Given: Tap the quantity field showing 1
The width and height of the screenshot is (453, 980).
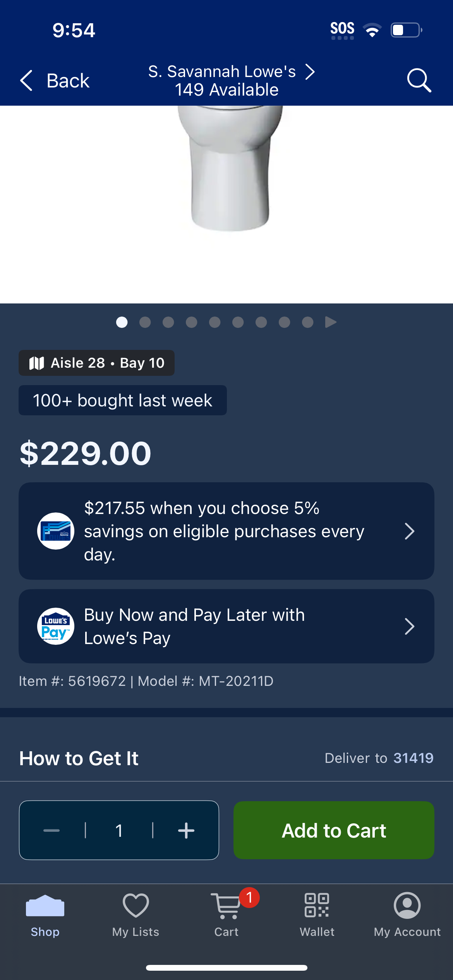Looking at the screenshot, I should pos(119,831).
